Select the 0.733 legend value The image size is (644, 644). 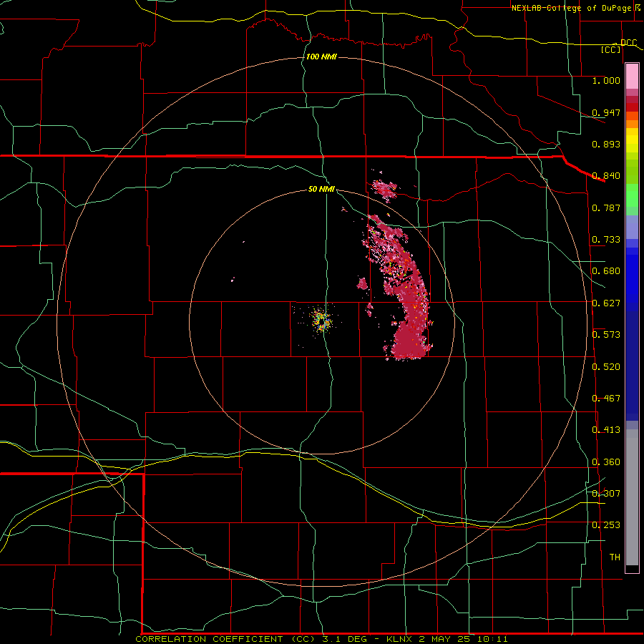pos(606,240)
